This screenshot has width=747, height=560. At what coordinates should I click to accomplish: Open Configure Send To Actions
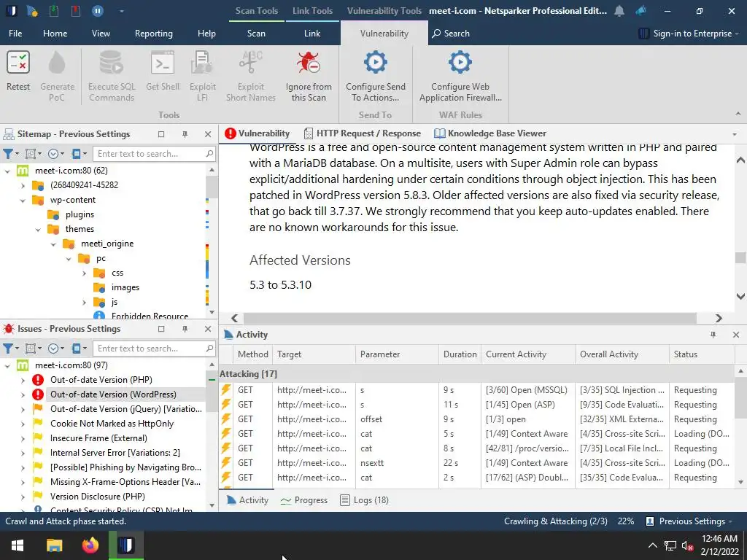click(376, 76)
